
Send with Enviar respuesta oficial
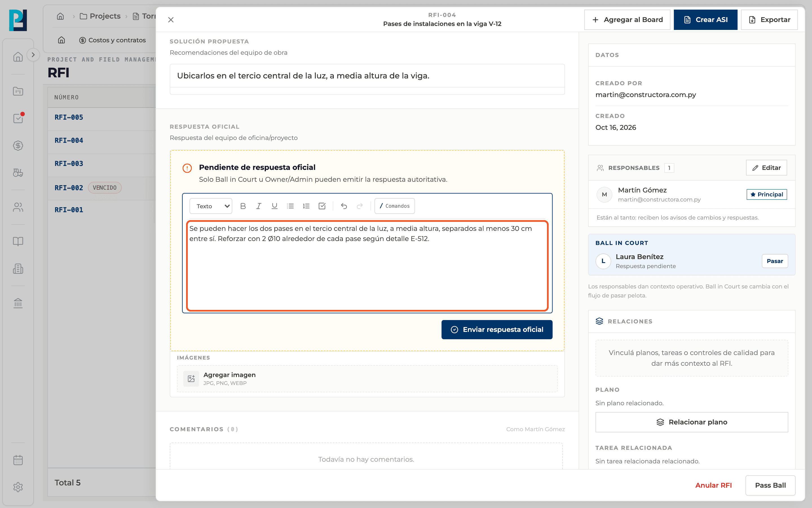[497, 330]
